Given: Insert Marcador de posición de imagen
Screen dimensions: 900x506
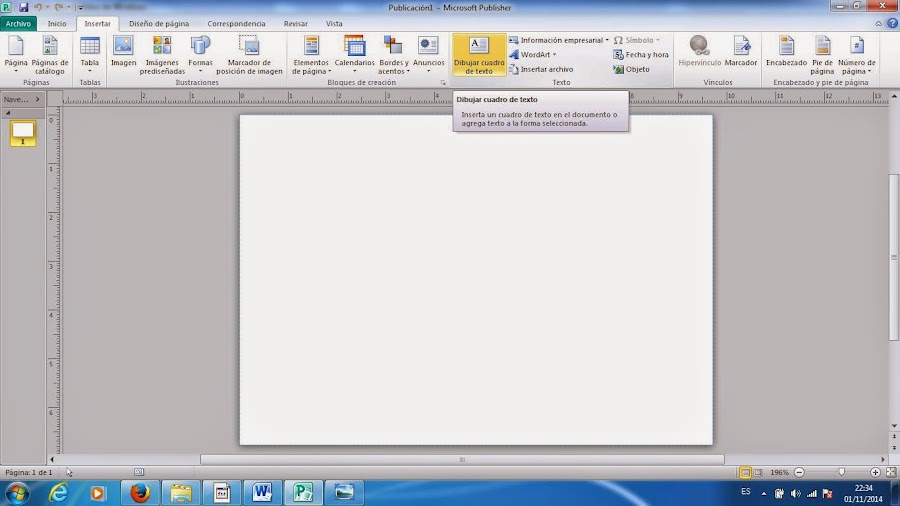Looking at the screenshot, I should [x=249, y=54].
